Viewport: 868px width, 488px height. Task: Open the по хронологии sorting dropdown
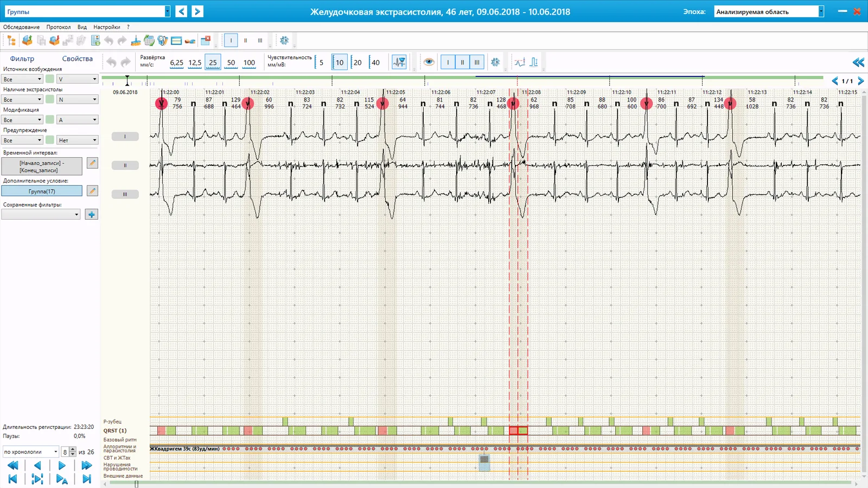click(31, 452)
